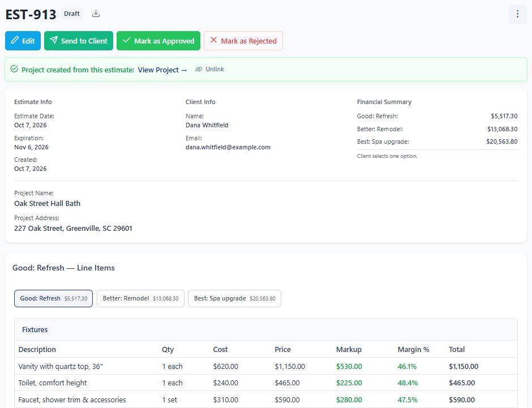The width and height of the screenshot is (532, 408).
Task: Click the Vanity with quartz top, 36" row
Action: pyautogui.click(x=266, y=366)
